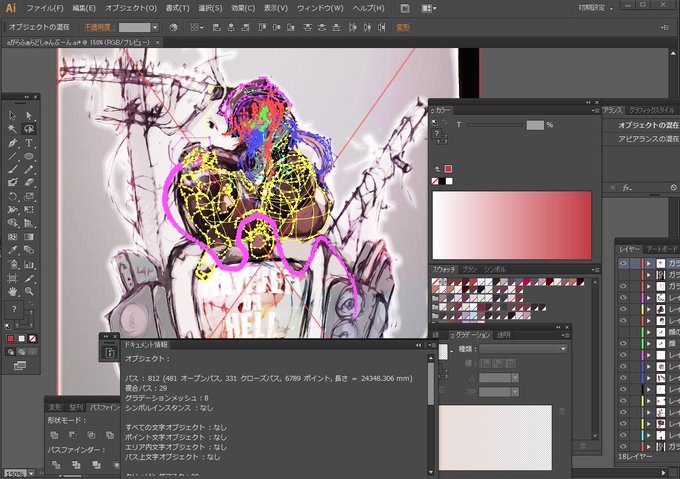Select the Eyedropper tool

click(12, 250)
